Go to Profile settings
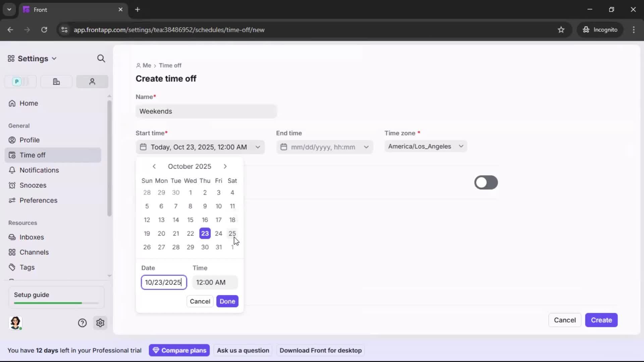This screenshot has width=644, height=362. [x=29, y=140]
